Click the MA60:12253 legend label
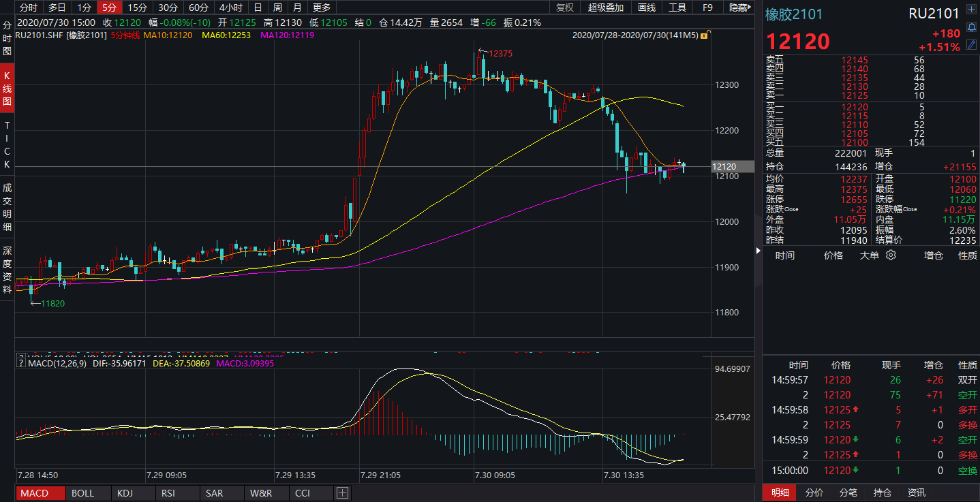The image size is (980, 502). tap(226, 35)
